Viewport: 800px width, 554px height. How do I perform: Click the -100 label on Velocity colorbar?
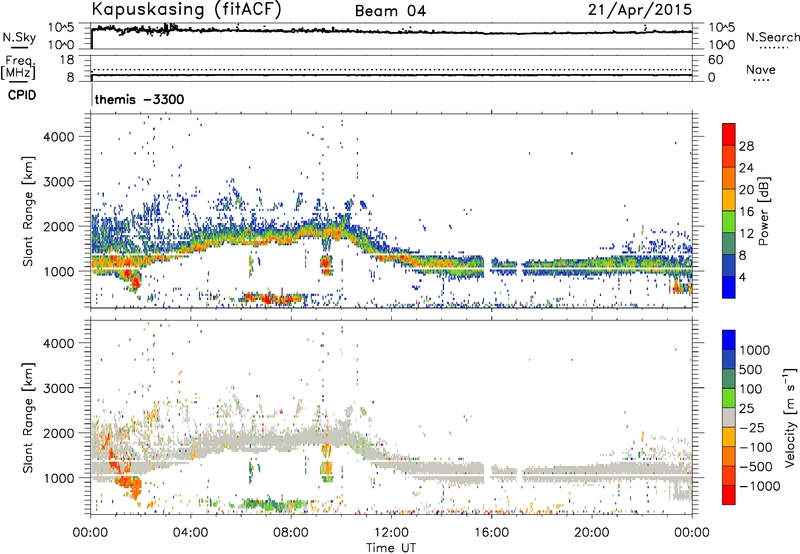pyautogui.click(x=756, y=447)
